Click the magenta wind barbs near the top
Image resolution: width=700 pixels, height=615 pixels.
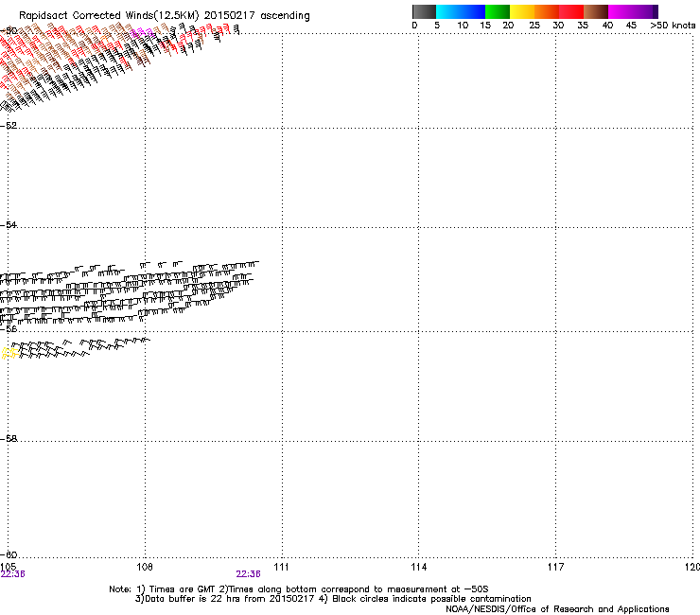click(x=142, y=32)
